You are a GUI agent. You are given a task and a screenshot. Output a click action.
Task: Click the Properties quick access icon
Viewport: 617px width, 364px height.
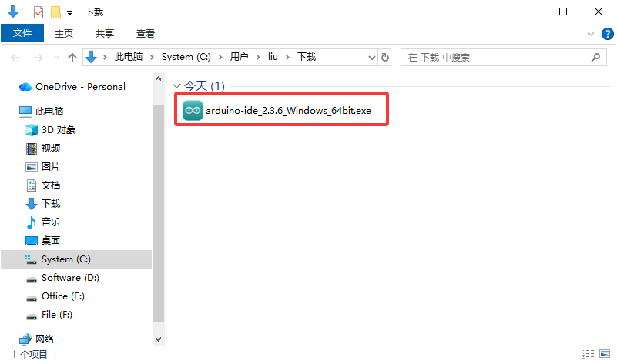click(39, 12)
